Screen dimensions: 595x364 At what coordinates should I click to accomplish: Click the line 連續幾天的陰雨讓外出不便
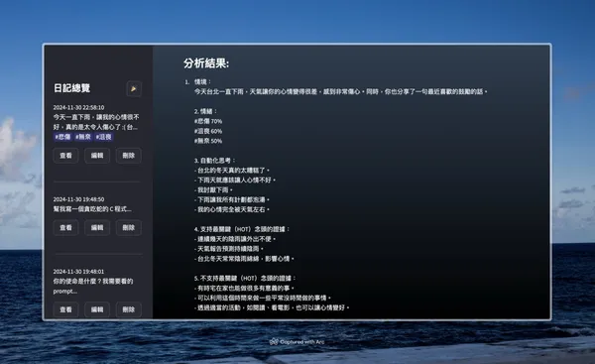(234, 239)
